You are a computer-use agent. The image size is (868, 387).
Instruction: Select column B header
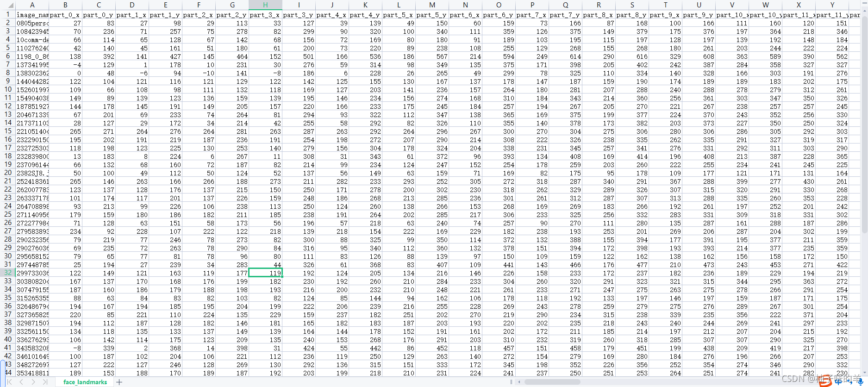click(x=65, y=5)
